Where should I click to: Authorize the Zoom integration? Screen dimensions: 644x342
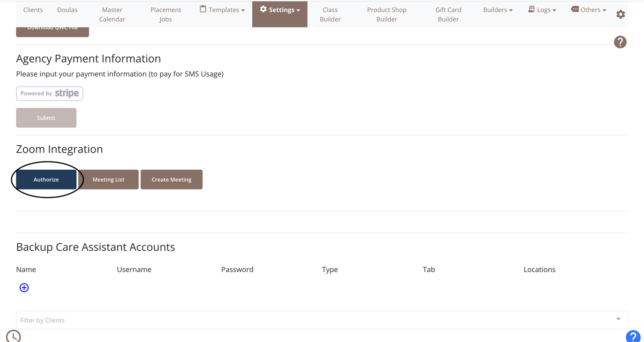click(x=46, y=179)
